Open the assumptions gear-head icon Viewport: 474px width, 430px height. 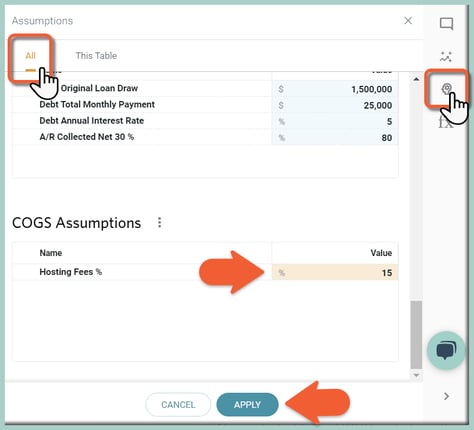point(447,89)
